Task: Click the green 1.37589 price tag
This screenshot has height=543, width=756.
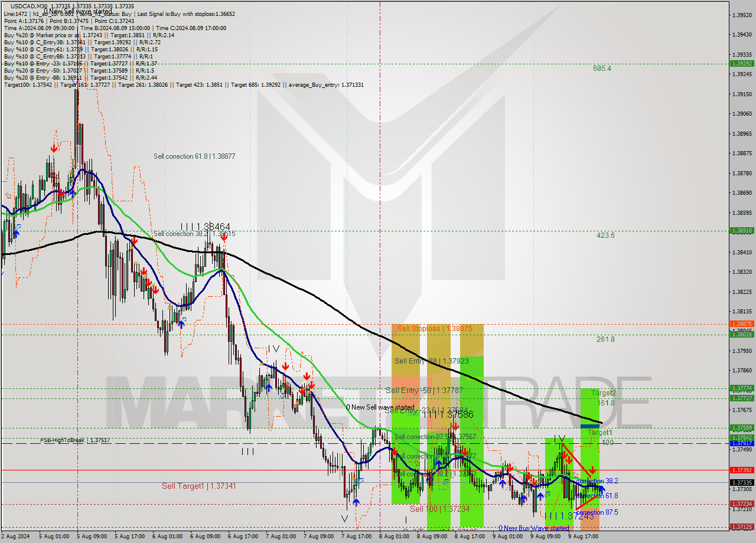Action: click(741, 428)
